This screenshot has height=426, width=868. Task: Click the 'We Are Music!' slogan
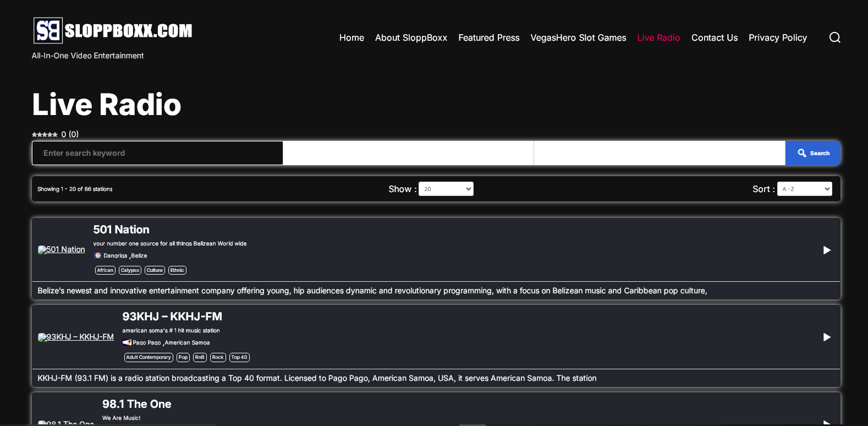[121, 418]
